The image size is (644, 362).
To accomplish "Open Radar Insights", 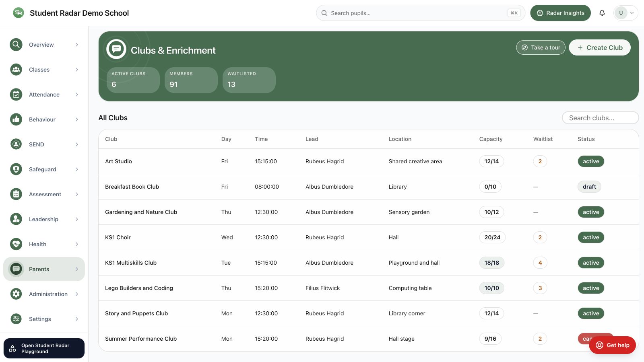I will pos(560,13).
